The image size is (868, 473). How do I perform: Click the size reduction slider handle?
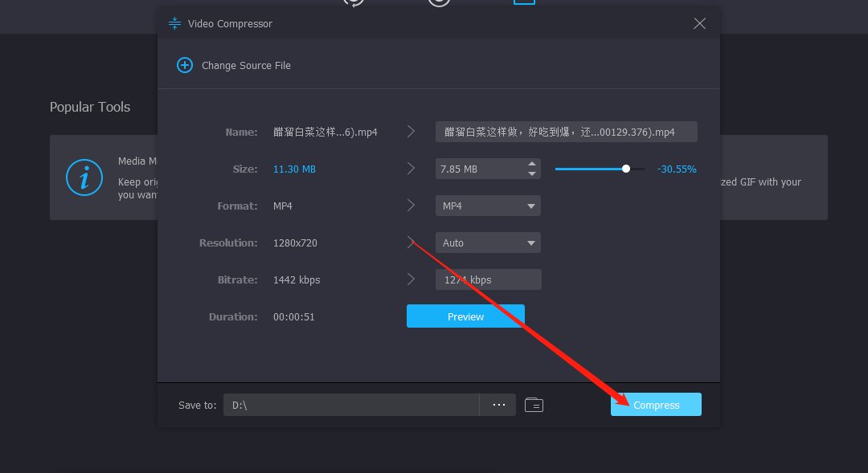point(626,169)
